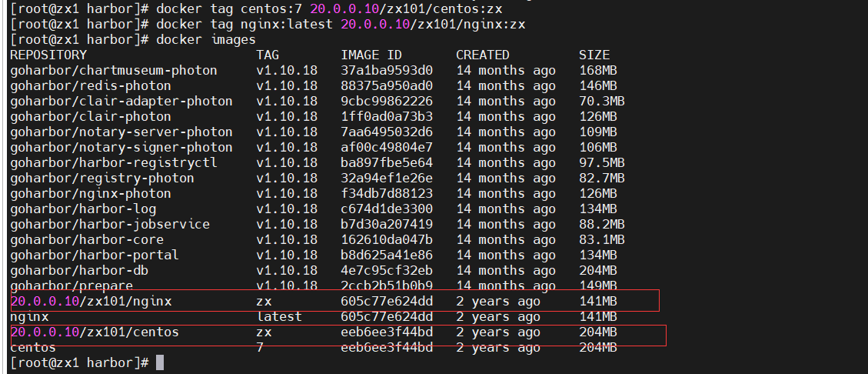The width and height of the screenshot is (868, 374).
Task: Select image ID 37a1ba9593d0
Action: pyautogui.click(x=387, y=71)
